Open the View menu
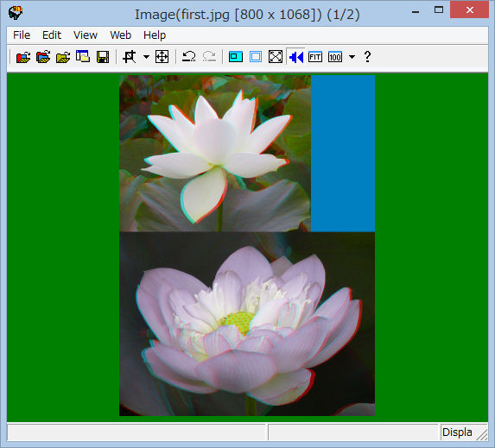 [x=86, y=35]
